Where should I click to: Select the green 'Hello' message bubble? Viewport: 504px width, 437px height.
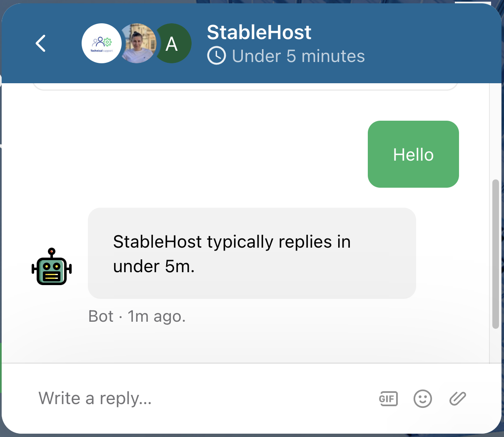point(413,154)
